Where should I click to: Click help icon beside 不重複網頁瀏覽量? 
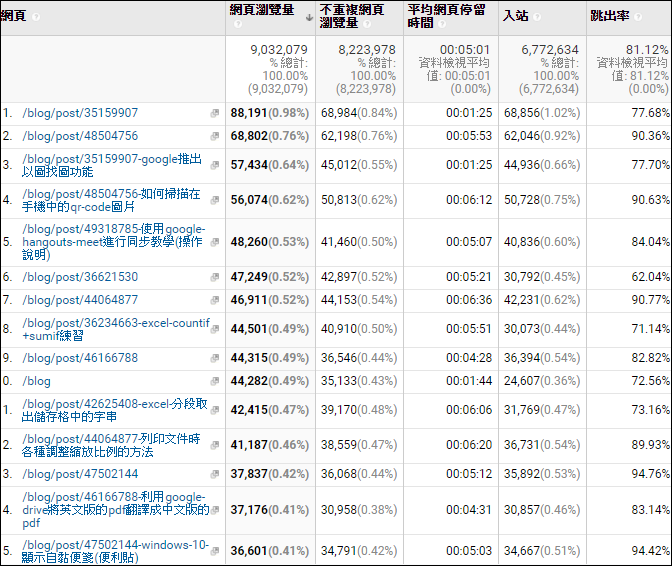(x=367, y=24)
